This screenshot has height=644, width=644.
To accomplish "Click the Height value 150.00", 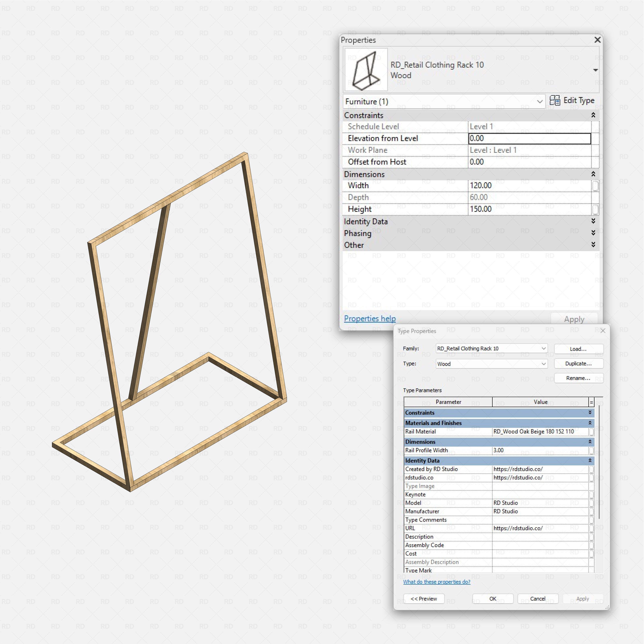I will tap(530, 209).
